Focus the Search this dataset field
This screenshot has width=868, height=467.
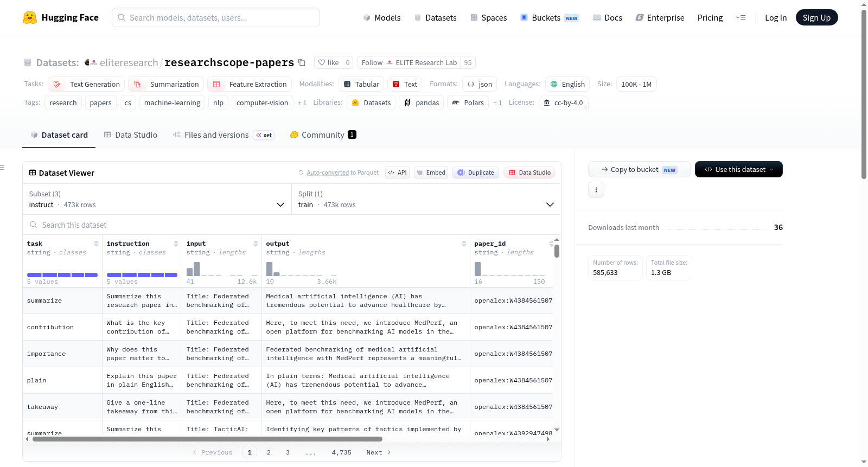[292, 225]
